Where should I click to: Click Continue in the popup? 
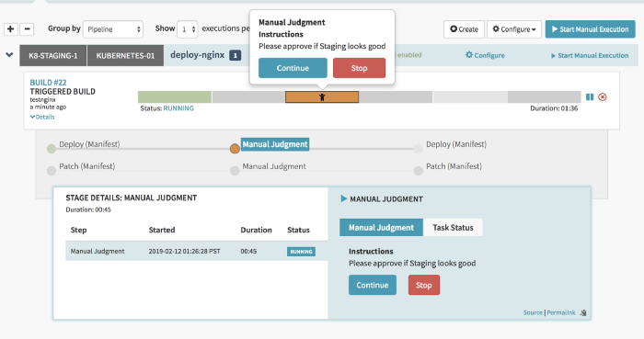point(293,68)
